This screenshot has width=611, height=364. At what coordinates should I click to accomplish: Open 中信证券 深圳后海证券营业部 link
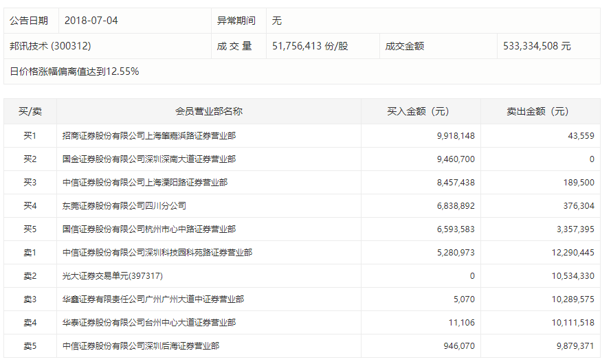(x=140, y=346)
